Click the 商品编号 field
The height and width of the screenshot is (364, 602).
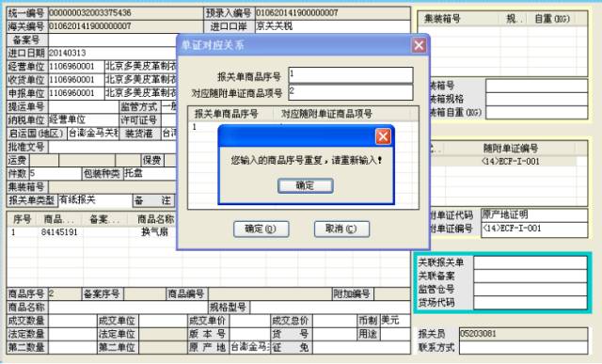[x=270, y=294]
